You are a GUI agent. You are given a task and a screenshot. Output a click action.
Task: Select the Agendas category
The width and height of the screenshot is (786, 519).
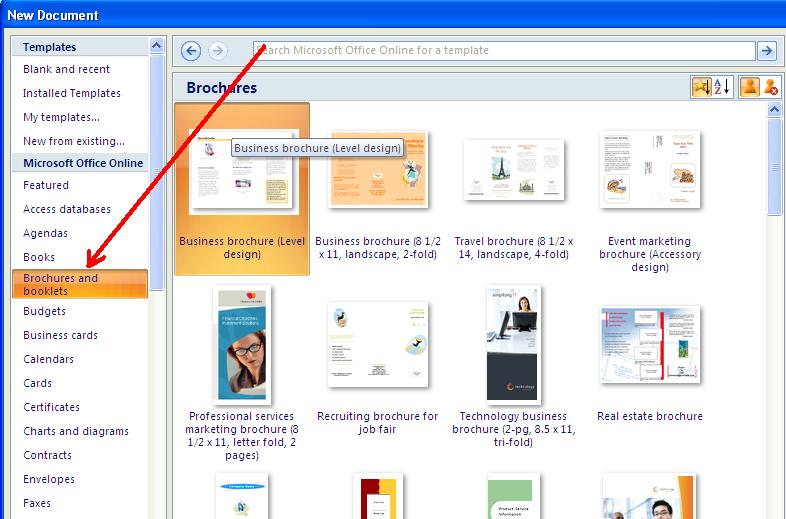pyautogui.click(x=45, y=234)
